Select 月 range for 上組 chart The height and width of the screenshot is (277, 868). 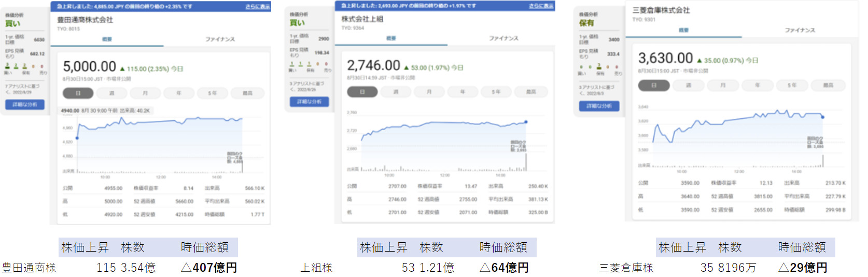[429, 92]
